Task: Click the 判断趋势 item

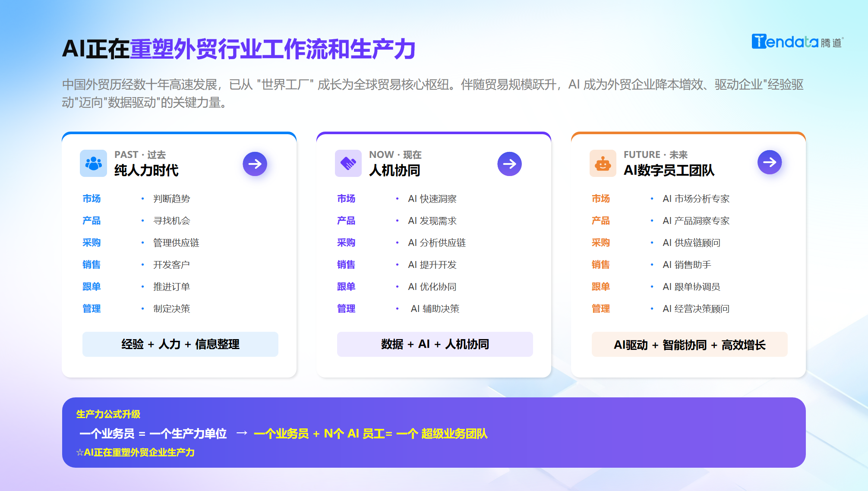Action: tap(172, 198)
